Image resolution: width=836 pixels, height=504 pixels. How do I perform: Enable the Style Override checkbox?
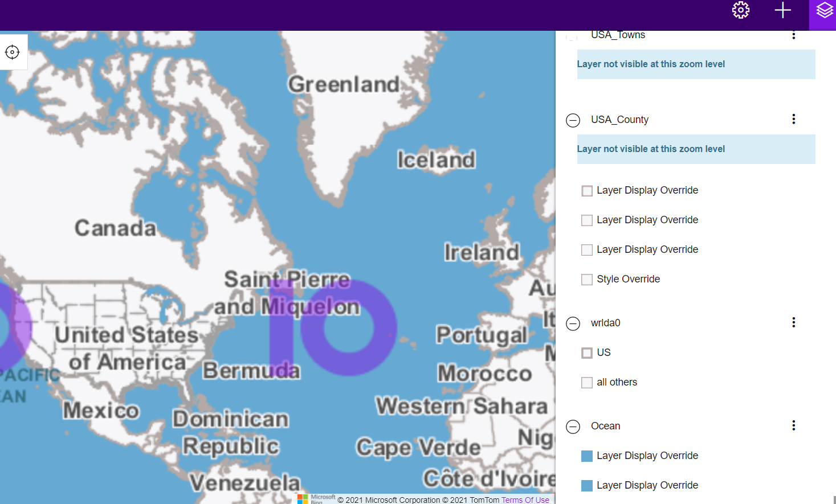click(x=587, y=280)
